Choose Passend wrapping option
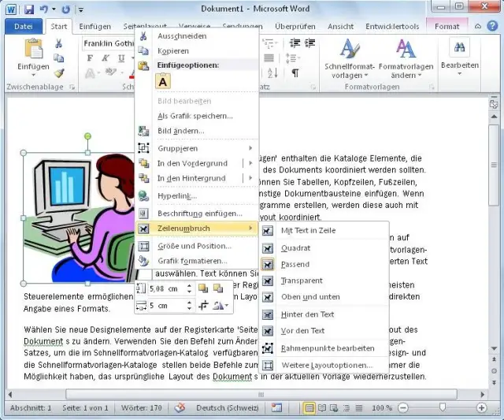504x420 pixels. click(x=324, y=264)
